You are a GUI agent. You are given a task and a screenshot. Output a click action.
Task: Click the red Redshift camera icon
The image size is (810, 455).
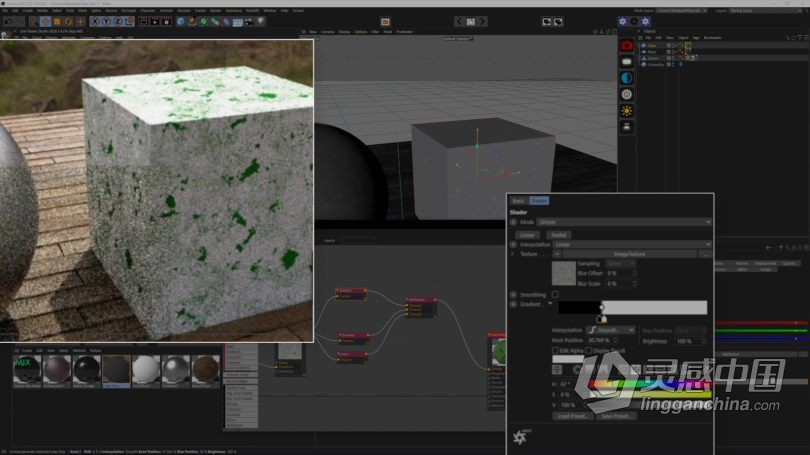tap(627, 46)
